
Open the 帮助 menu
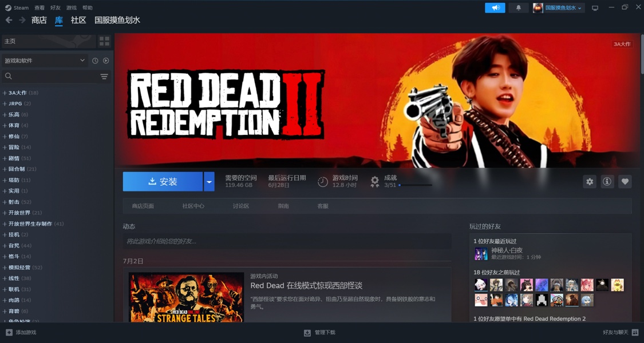point(88,8)
